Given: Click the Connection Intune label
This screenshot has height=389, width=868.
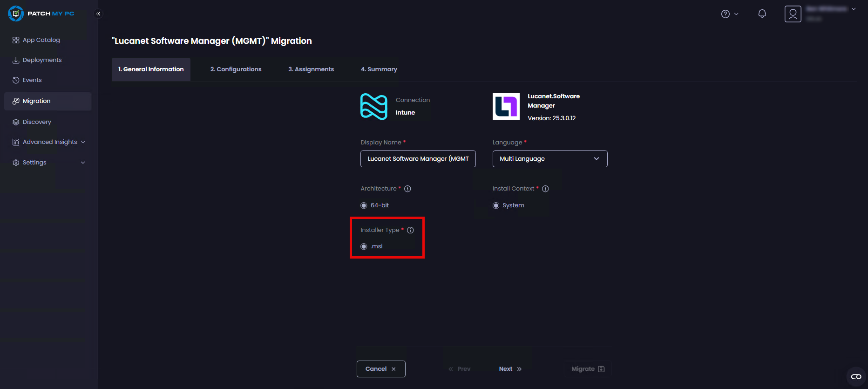Looking at the screenshot, I should coord(413,106).
